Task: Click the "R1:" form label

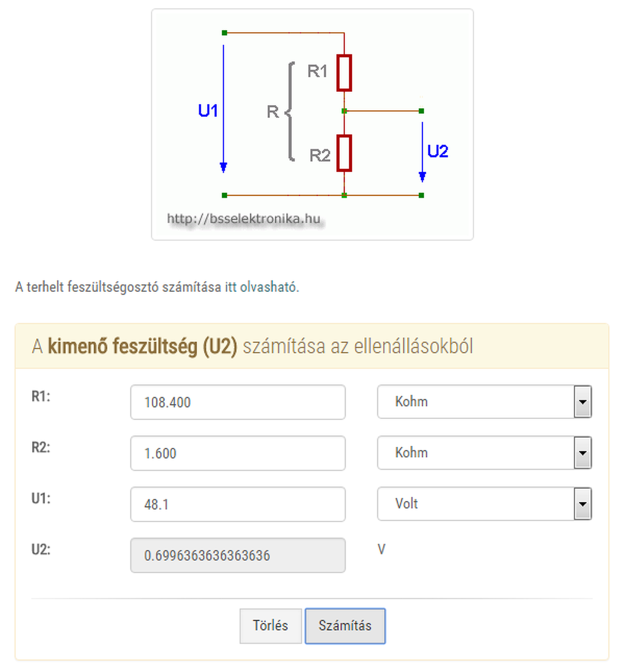Action: click(x=41, y=396)
